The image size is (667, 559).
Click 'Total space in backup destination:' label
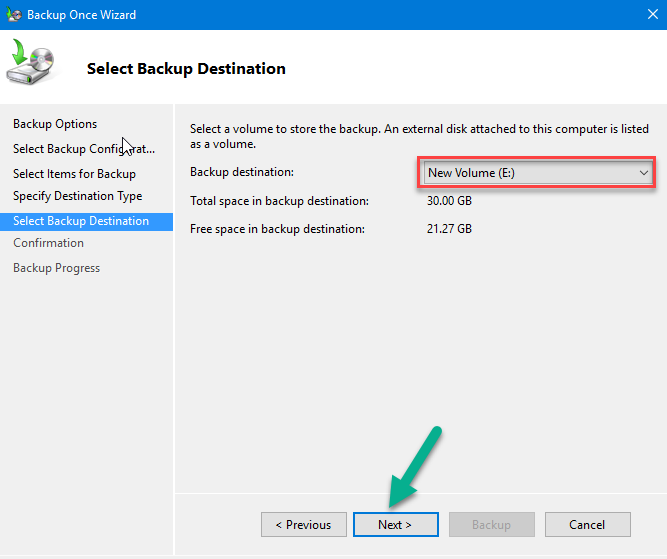pyautogui.click(x=279, y=201)
